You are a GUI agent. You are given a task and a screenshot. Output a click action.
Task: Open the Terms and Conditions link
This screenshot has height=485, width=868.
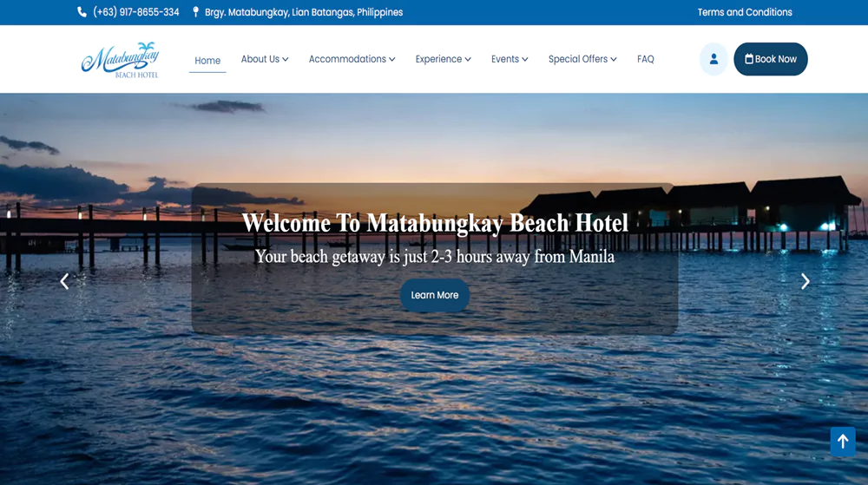(x=745, y=12)
